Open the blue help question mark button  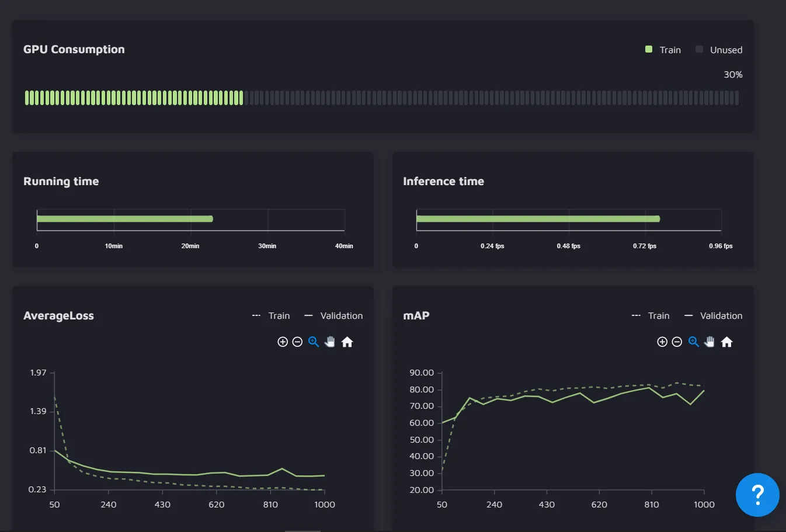[757, 495]
